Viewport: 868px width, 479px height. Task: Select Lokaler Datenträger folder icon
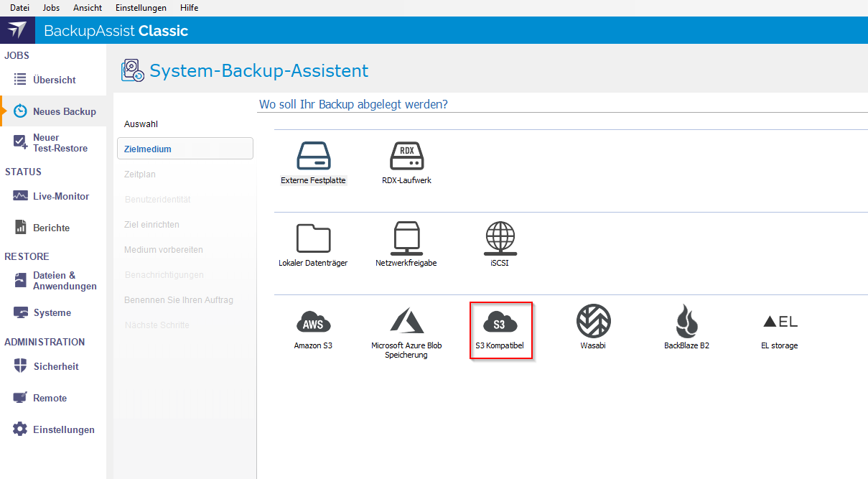point(313,238)
